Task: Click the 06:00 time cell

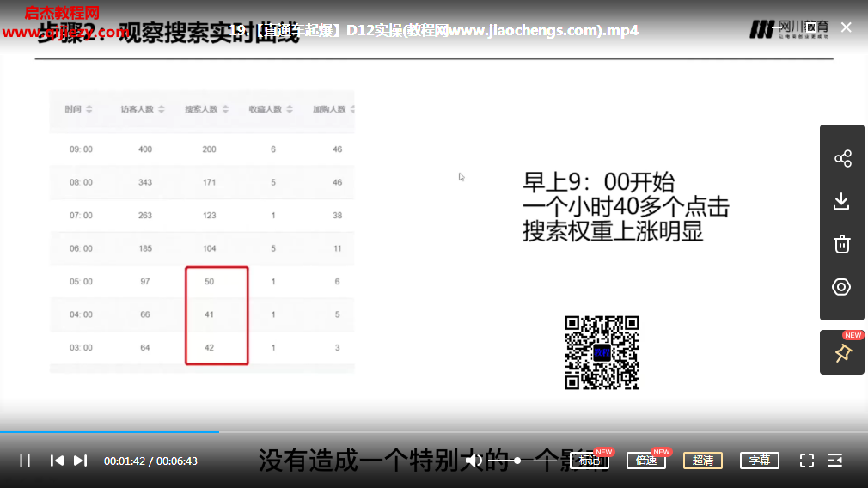Action: (81, 248)
